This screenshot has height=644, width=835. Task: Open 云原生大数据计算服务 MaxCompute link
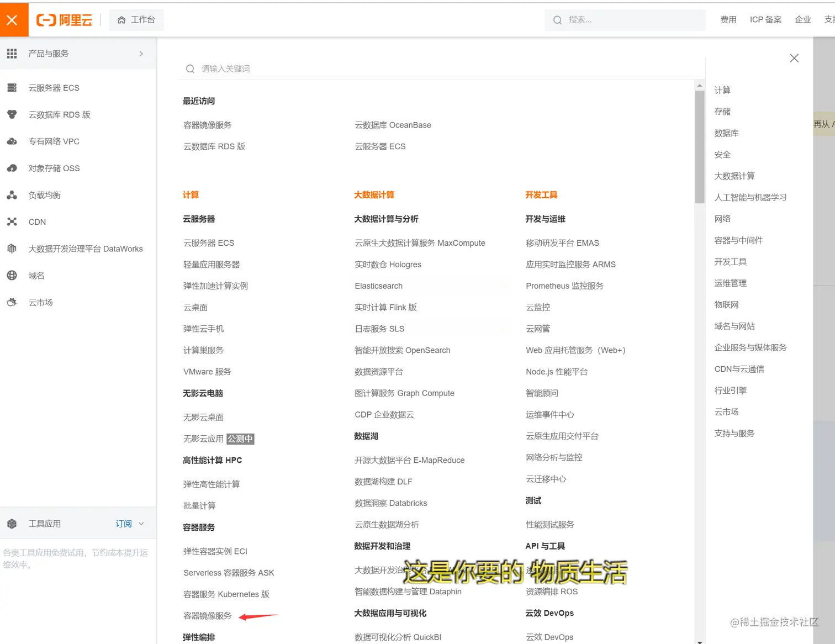(x=420, y=243)
